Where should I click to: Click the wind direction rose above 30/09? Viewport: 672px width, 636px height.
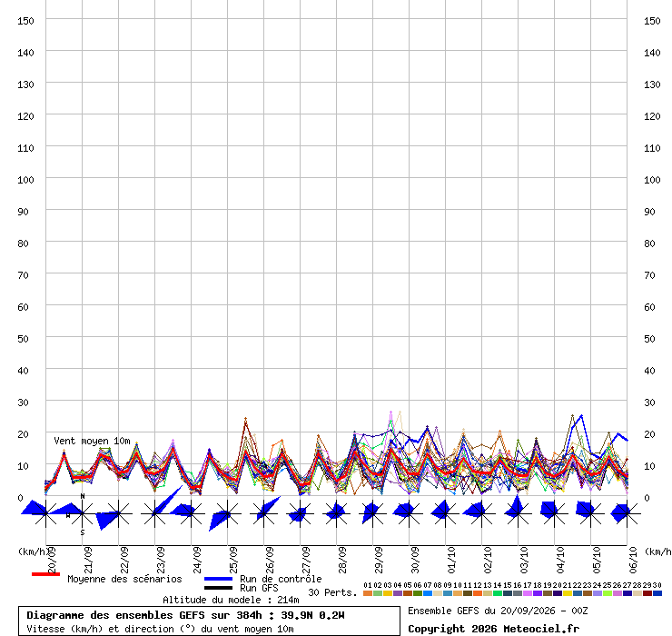pyautogui.click(x=409, y=513)
